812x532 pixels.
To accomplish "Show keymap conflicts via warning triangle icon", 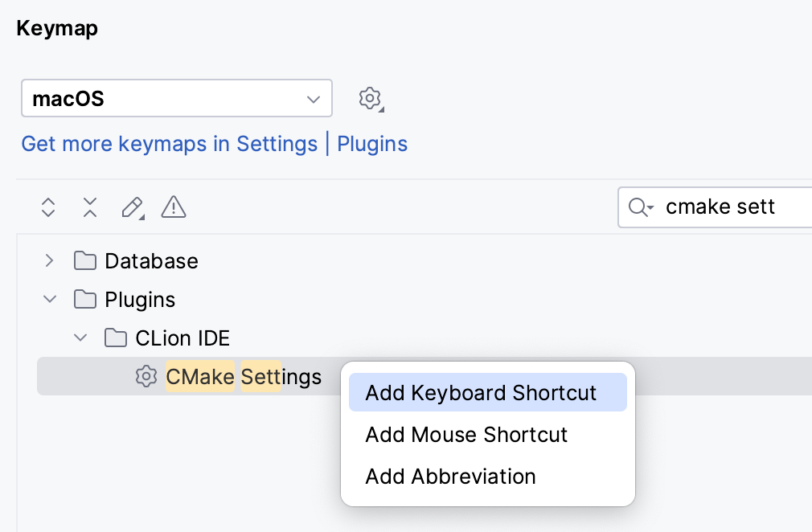I will tap(173, 207).
